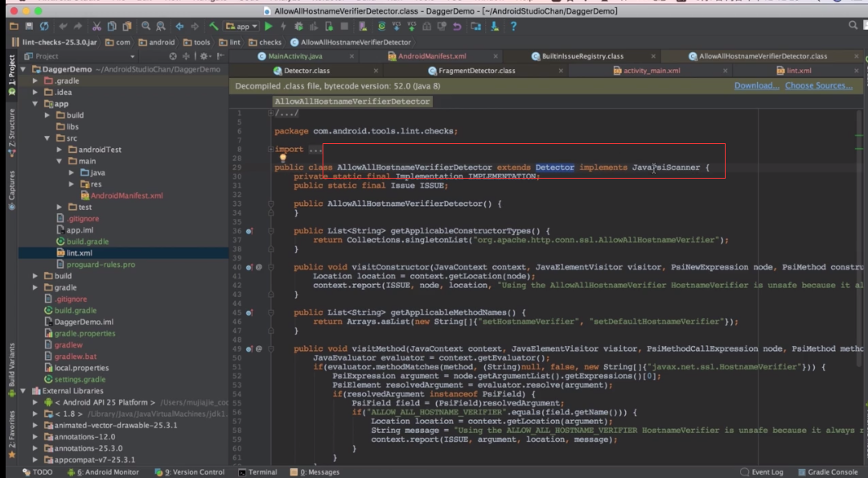
Task: Navigate back with the blue left arrow
Action: (x=179, y=26)
